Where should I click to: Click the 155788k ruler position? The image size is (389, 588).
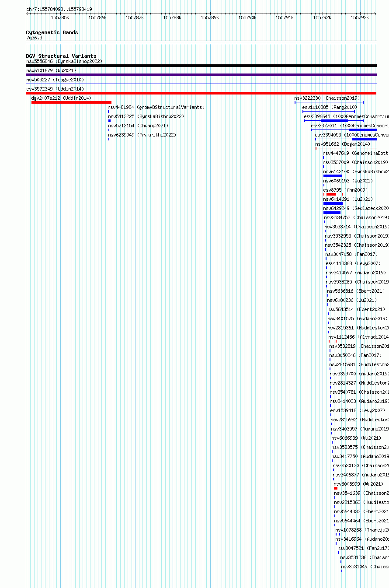(x=172, y=17)
